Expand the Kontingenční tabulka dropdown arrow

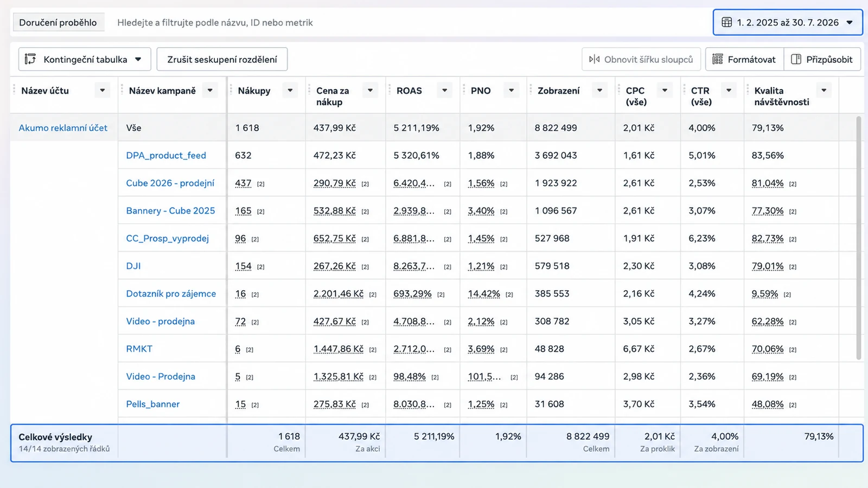click(138, 59)
